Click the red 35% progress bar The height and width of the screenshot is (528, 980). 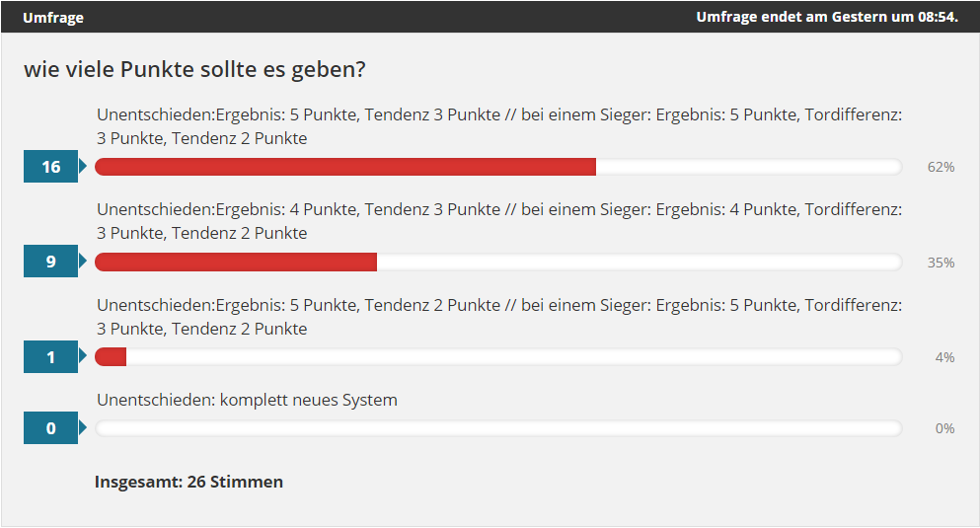[236, 262]
